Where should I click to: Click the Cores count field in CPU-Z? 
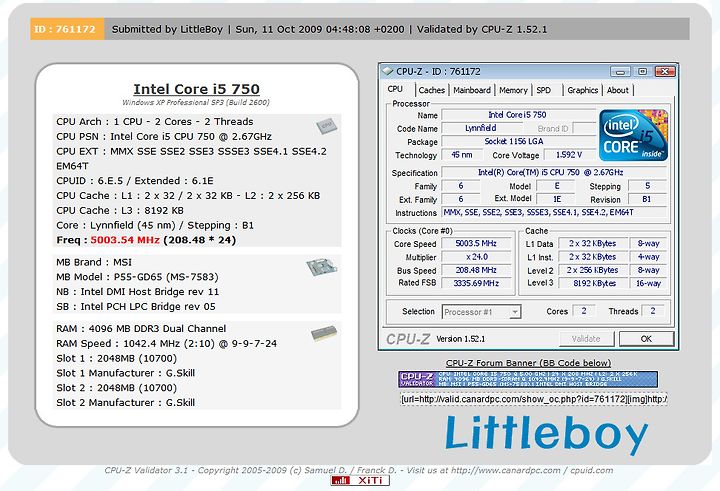pyautogui.click(x=584, y=311)
